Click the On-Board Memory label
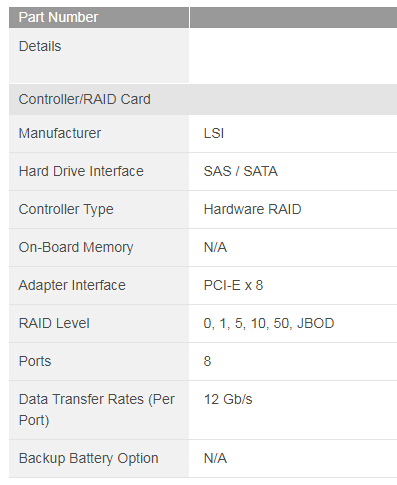 pyautogui.click(x=76, y=247)
